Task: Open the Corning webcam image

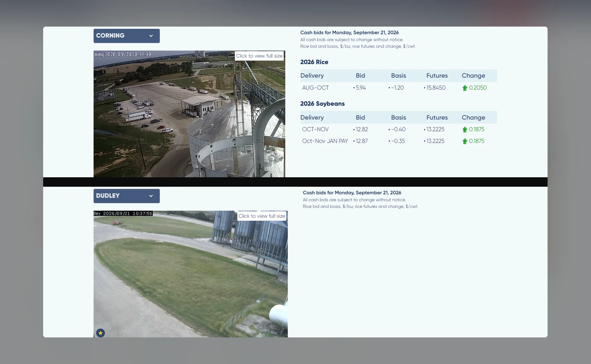Action: point(189,114)
